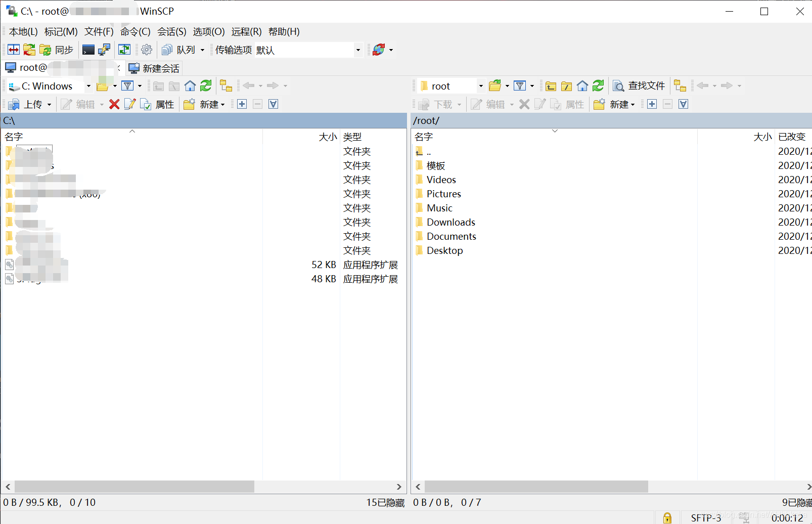Click the padlock encryption icon in status bar

click(667, 517)
